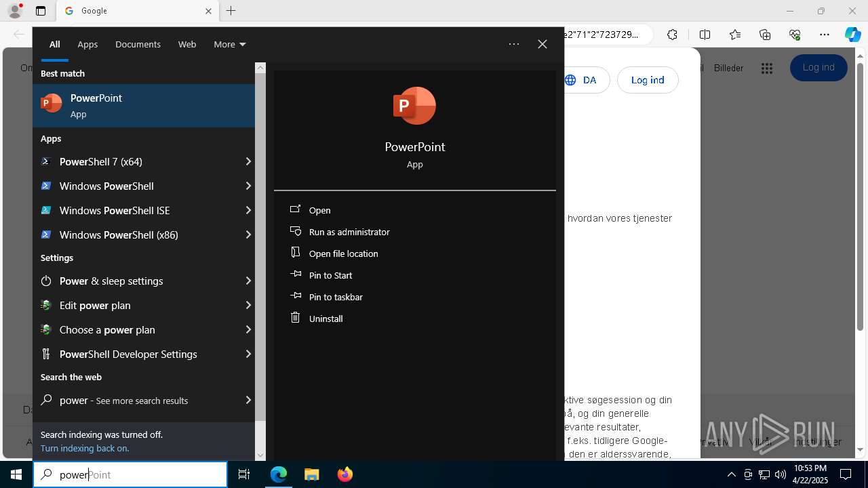Click Pin to Start pin icon

[295, 274]
